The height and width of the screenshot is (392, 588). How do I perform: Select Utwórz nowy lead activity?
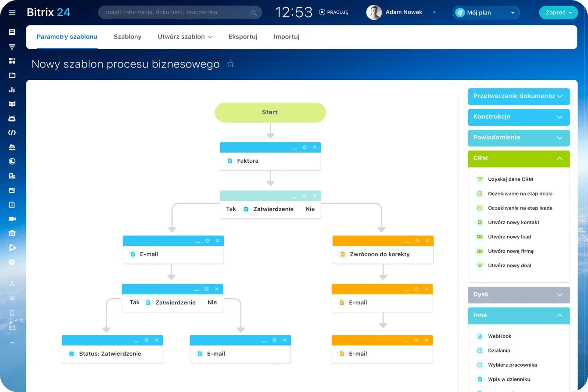click(509, 237)
